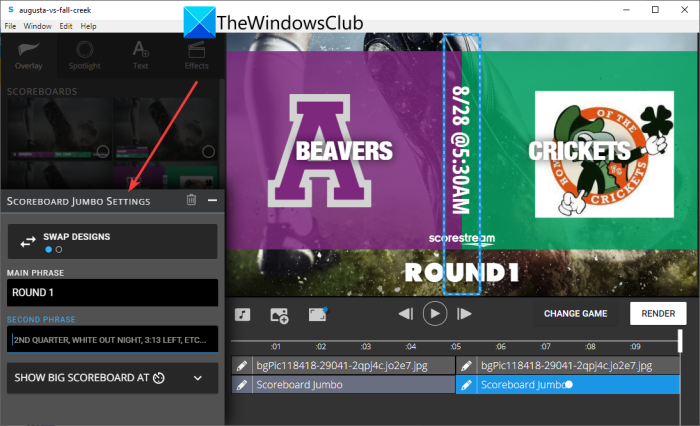Select the second design radio dot
The image size is (700, 426).
click(x=58, y=250)
